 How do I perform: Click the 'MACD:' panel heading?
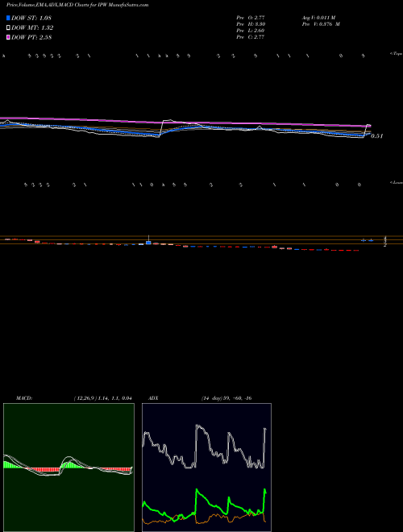pyautogui.click(x=24, y=398)
